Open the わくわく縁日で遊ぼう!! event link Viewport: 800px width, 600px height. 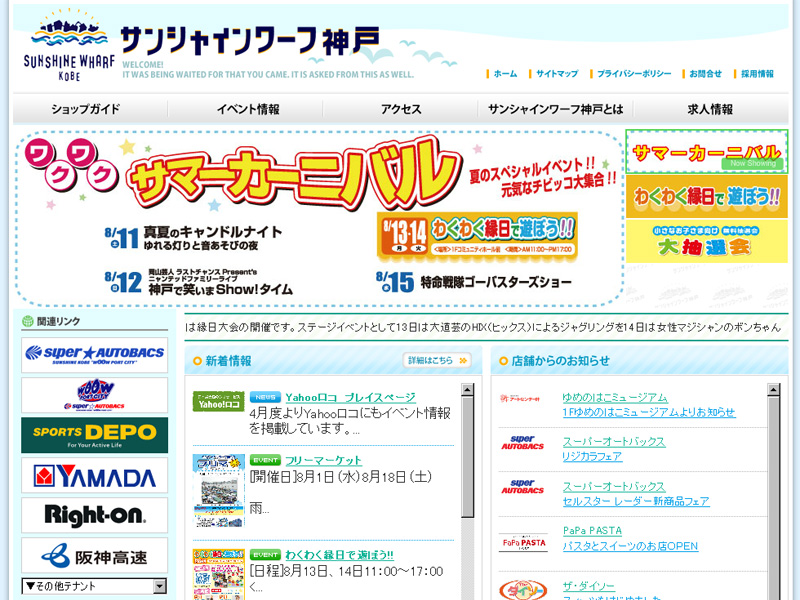tap(339, 555)
